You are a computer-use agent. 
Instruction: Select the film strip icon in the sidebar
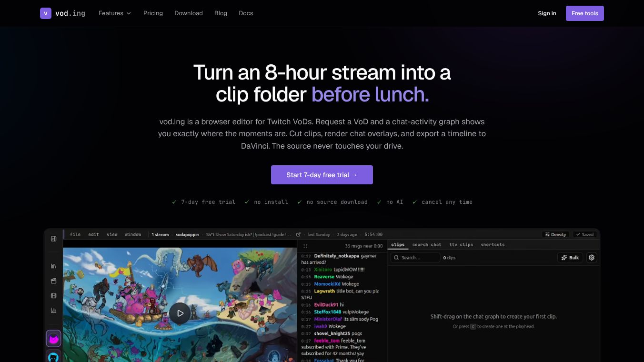[x=53, y=296]
